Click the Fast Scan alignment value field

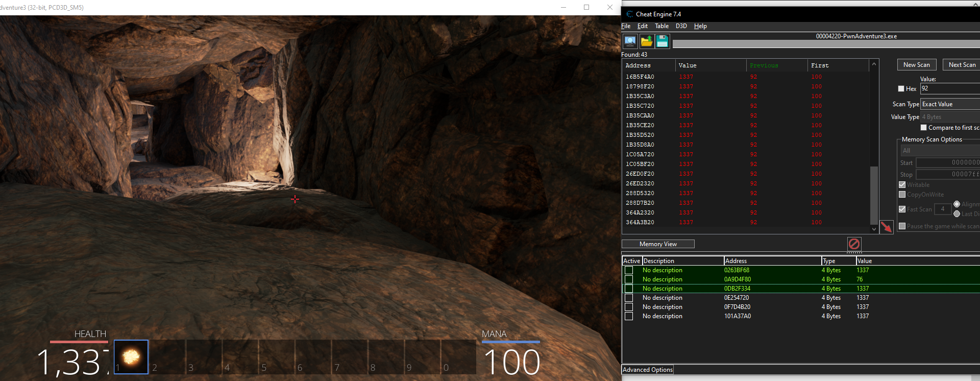tap(942, 209)
